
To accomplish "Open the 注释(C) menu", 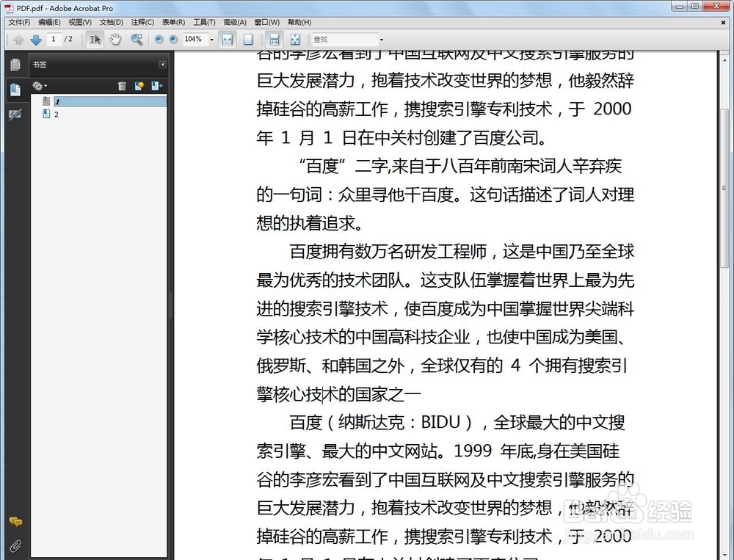I will click(x=143, y=23).
